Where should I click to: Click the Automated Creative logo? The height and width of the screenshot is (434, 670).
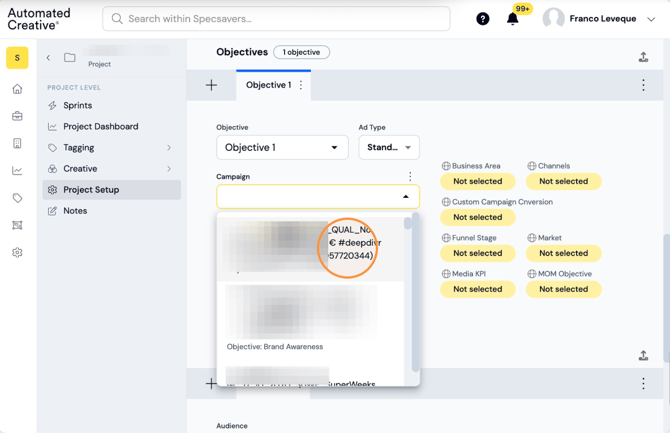coord(39,19)
